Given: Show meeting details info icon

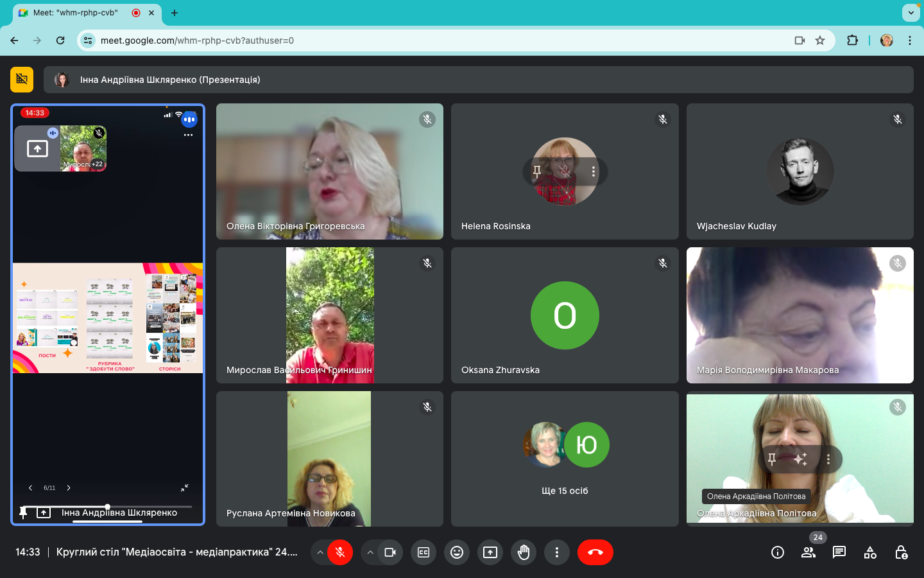Looking at the screenshot, I should pos(778,552).
